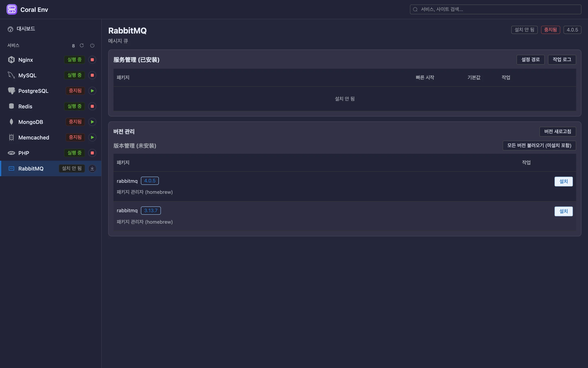
Task: Stop the MySQL service
Action: (92, 75)
